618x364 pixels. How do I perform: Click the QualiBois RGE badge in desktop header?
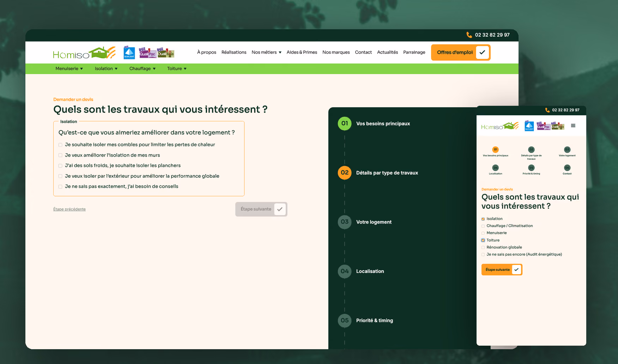pos(166,53)
